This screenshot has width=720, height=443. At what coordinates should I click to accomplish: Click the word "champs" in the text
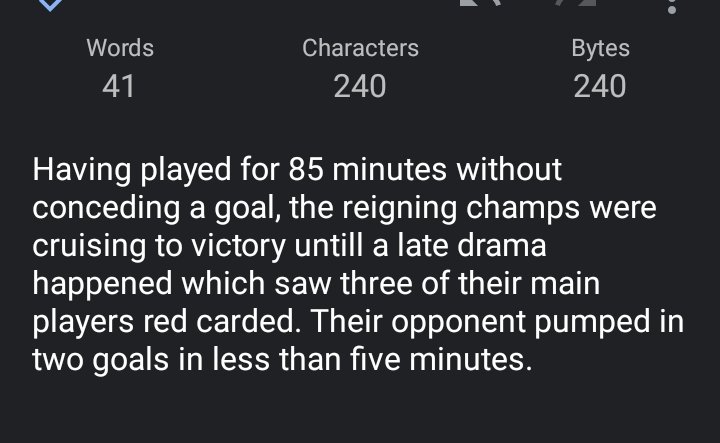pos(523,209)
